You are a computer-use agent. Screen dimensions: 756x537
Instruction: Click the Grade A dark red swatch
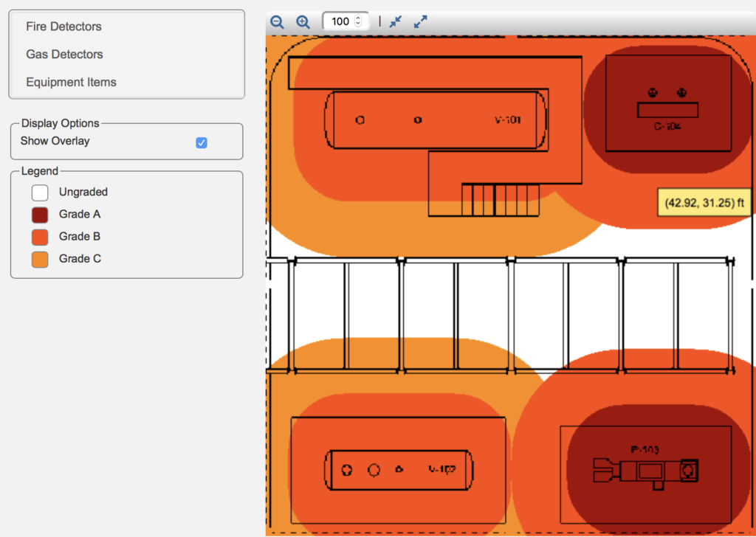[x=40, y=215]
